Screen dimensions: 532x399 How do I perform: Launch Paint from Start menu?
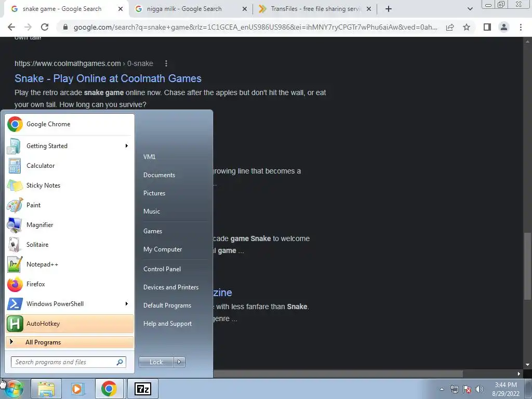70,205
